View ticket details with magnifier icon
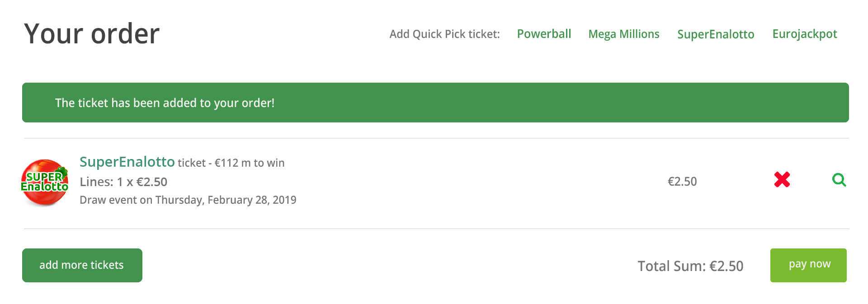The width and height of the screenshot is (868, 304). 839,180
